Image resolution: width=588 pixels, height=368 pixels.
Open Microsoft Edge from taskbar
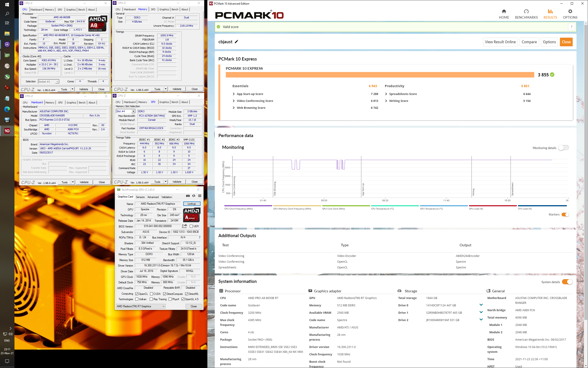point(7,109)
